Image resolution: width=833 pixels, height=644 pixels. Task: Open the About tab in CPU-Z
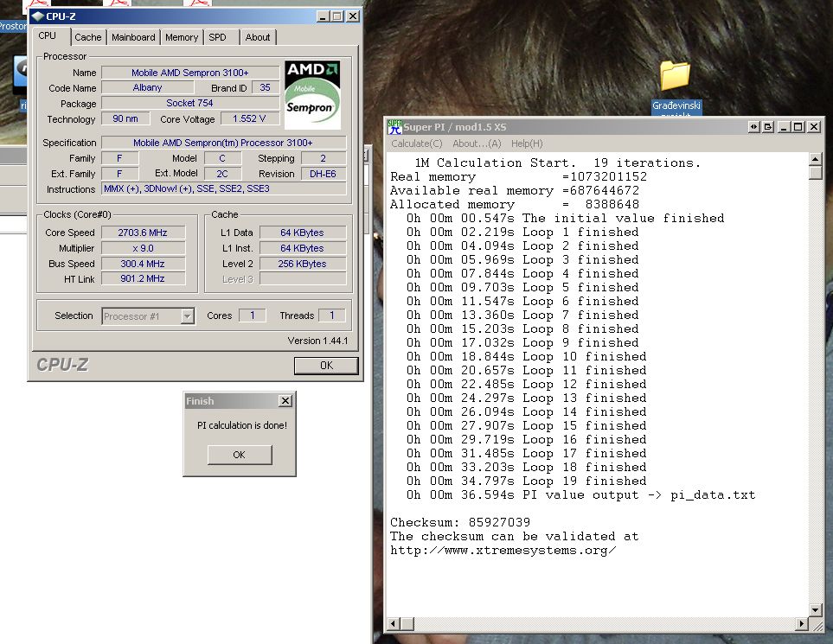(258, 37)
